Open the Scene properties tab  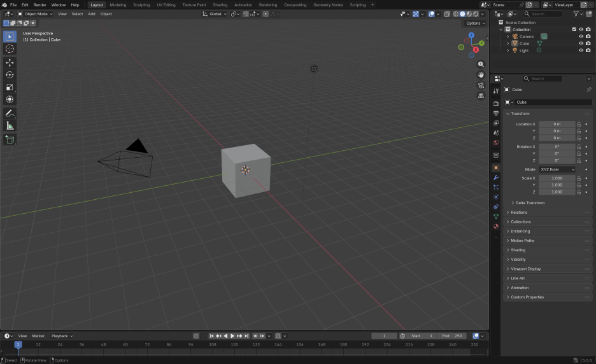[x=495, y=133]
